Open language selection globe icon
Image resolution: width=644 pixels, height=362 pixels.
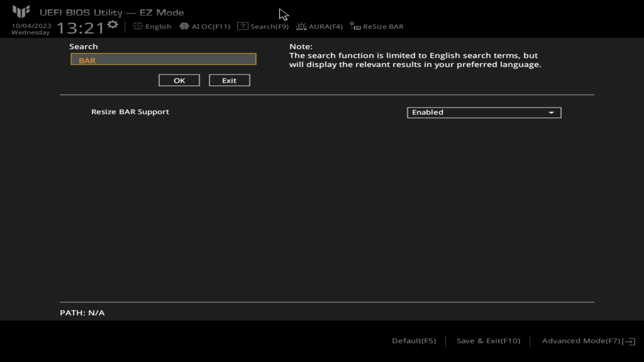[138, 26]
